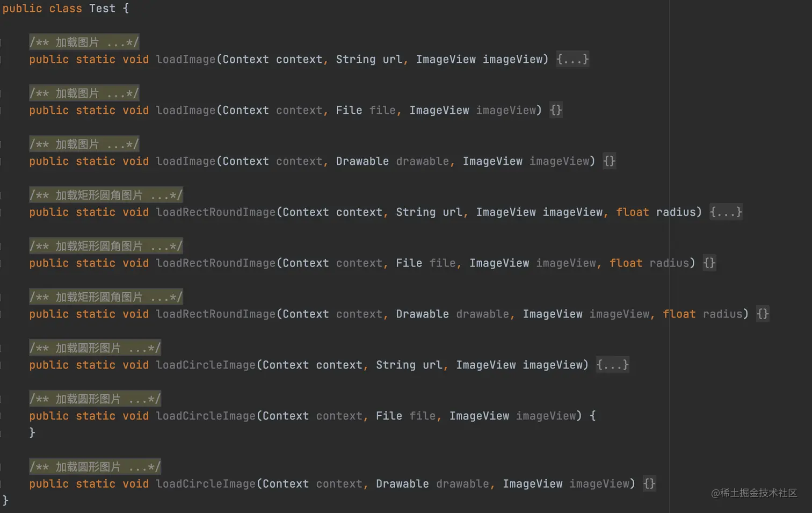Expand the last folded 加载圆形图片 comment
This screenshot has width=812, height=513.
point(95,467)
